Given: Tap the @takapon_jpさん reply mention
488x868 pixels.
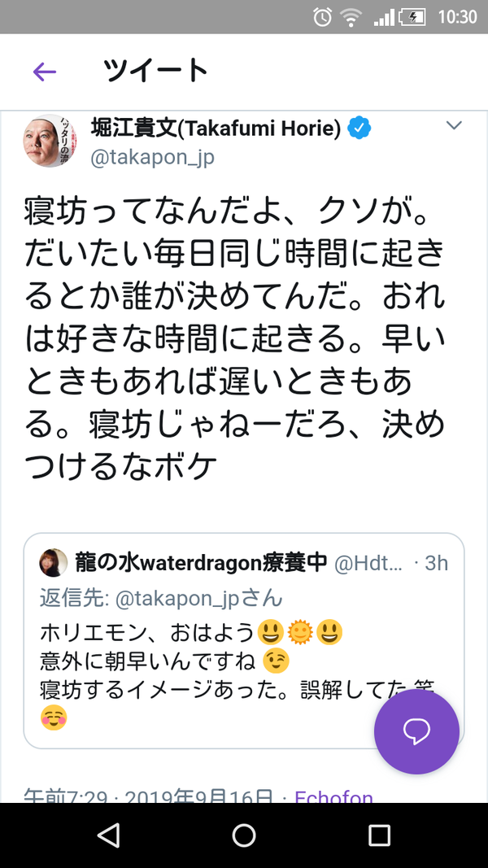Looking at the screenshot, I should tap(199, 599).
